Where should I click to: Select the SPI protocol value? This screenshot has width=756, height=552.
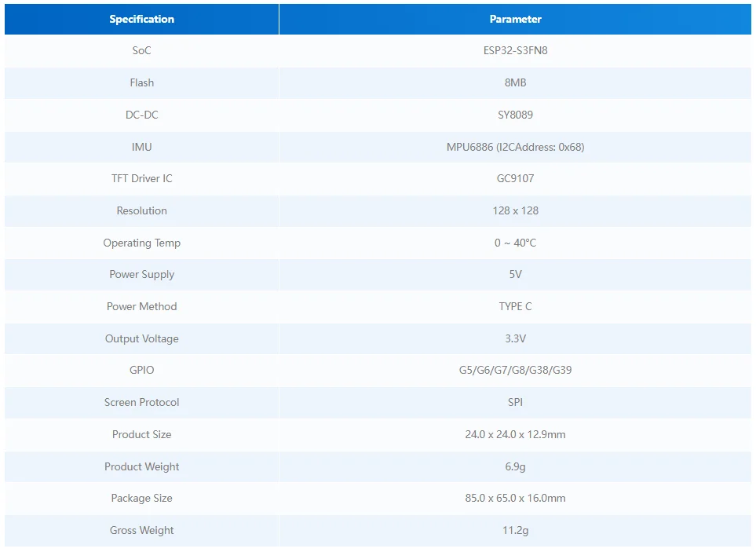point(516,403)
